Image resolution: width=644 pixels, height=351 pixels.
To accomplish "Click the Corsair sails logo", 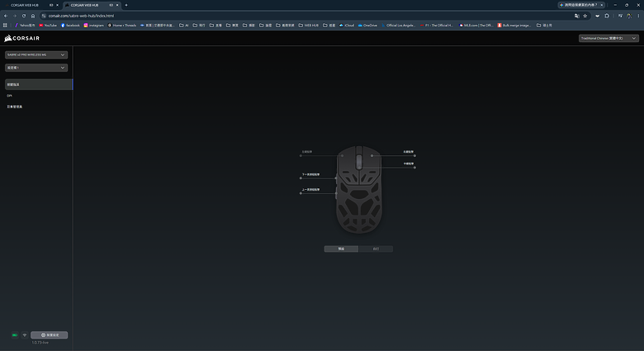I will coord(7,38).
